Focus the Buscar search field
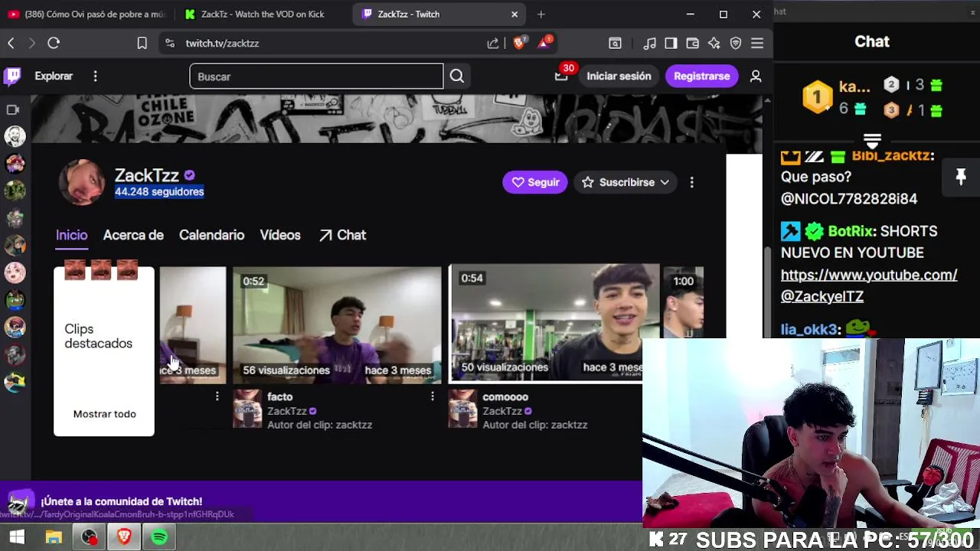This screenshot has width=980, height=551. [316, 76]
